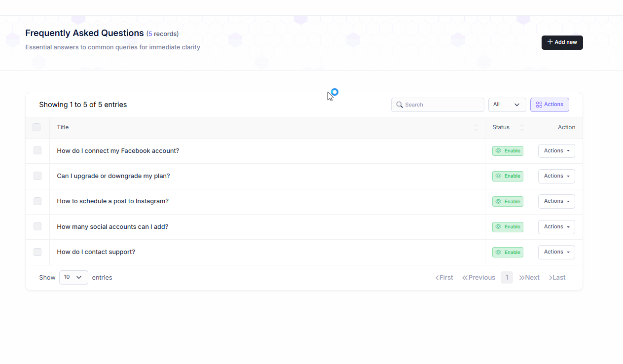623x364 pixels.
Task: Click the Status column sort icon
Action: pos(521,128)
